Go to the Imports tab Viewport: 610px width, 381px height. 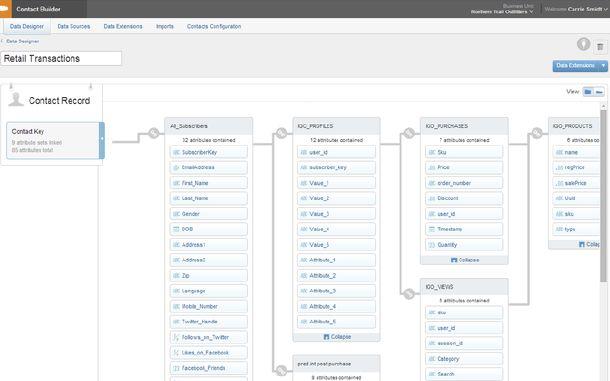pos(165,26)
